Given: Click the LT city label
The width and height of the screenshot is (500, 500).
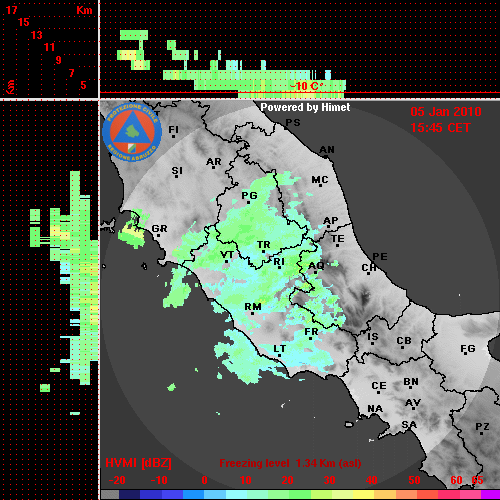Looking at the screenshot, I should [280, 349].
